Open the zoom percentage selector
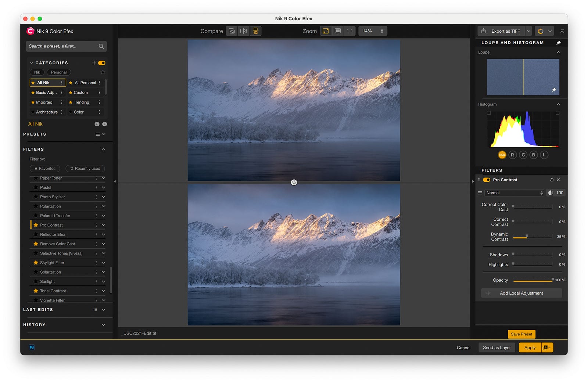This screenshot has width=588, height=382. point(373,31)
